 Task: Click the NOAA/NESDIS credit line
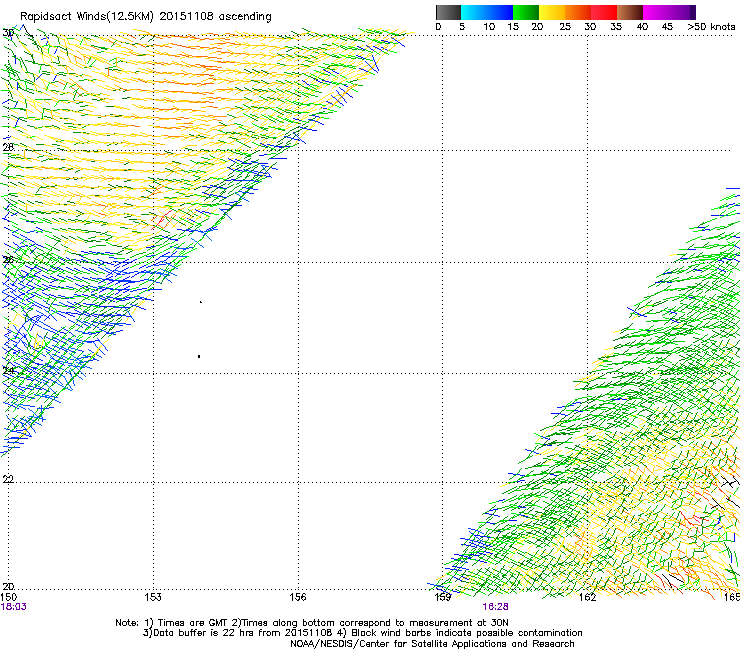[432, 644]
